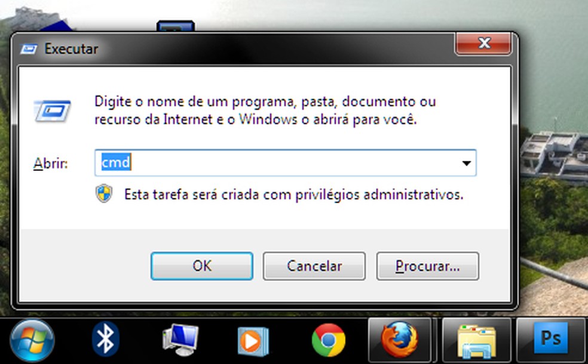Image resolution: width=588 pixels, height=364 pixels.
Task: Expand the Abrir combo box dropdown arrow
Action: tap(467, 163)
